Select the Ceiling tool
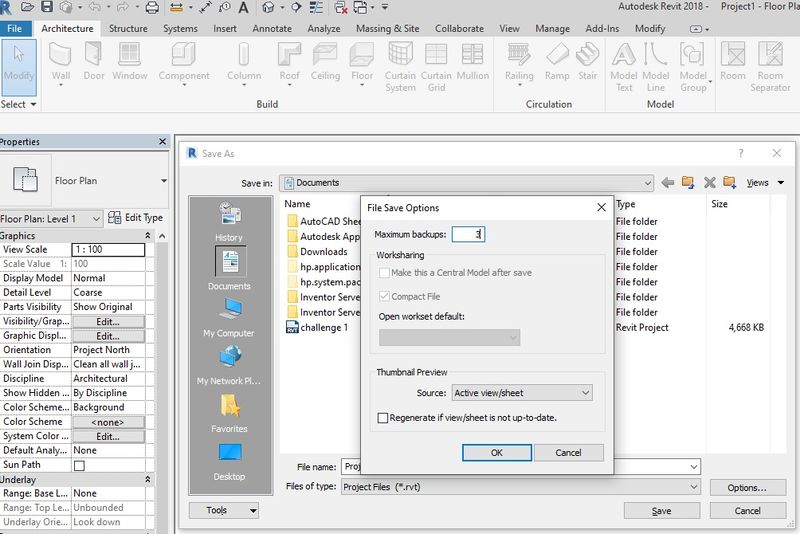Viewport: 800px width, 534px height. tap(325, 63)
